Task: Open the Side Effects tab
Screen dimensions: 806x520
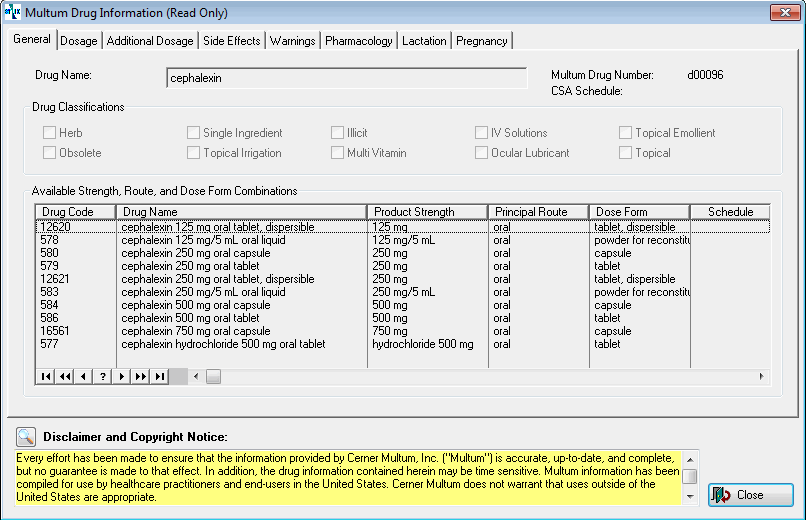Action: [232, 41]
